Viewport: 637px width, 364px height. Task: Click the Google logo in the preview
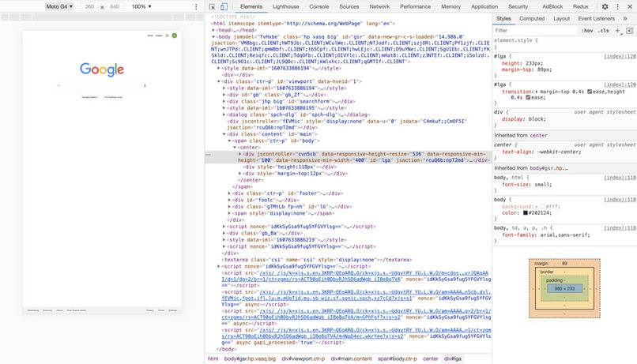pyautogui.click(x=102, y=69)
